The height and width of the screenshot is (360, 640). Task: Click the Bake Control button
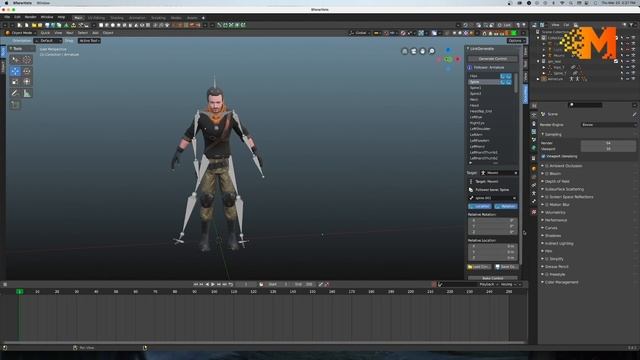(x=493, y=278)
